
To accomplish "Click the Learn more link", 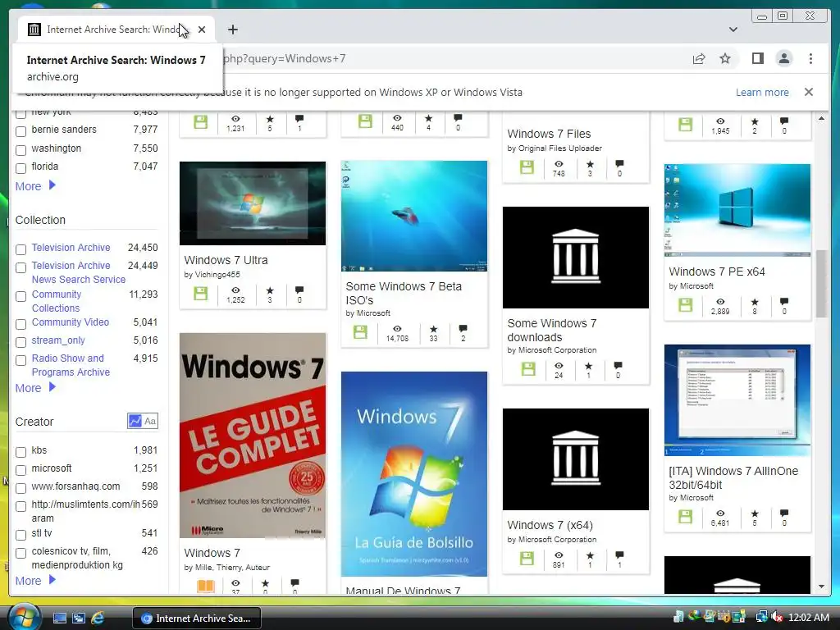I will click(x=762, y=92).
